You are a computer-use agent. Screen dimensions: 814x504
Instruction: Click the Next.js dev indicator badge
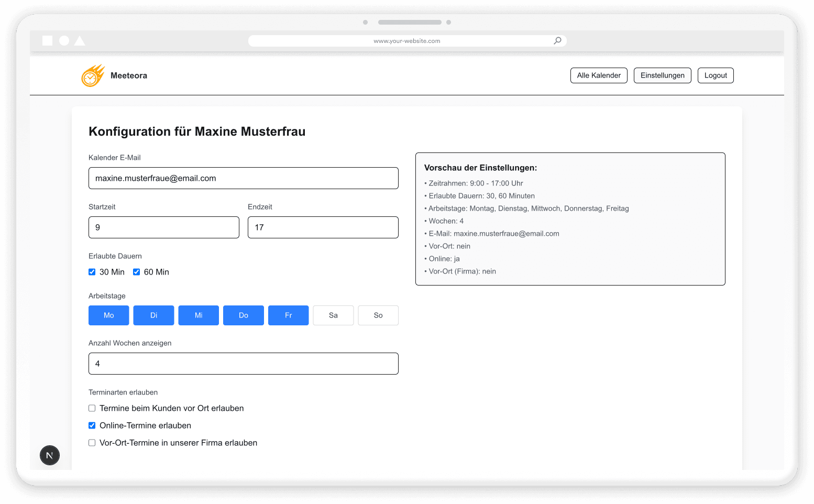(x=50, y=455)
